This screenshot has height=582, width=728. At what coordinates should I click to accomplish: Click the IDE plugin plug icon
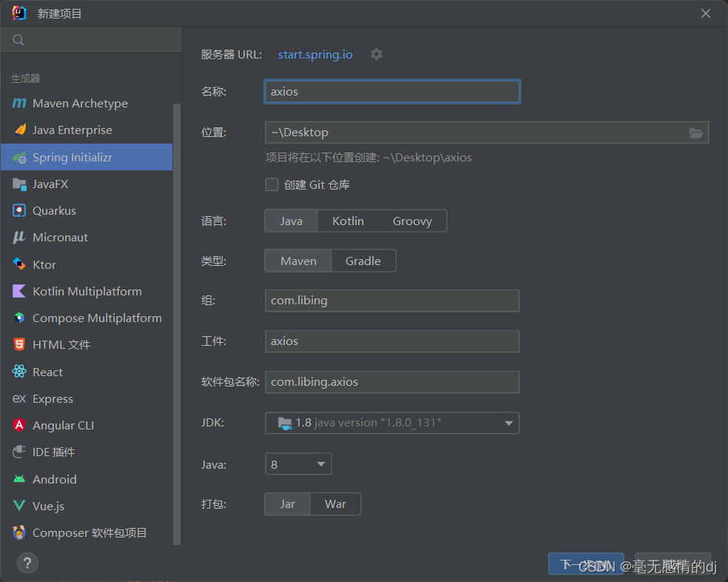[19, 452]
